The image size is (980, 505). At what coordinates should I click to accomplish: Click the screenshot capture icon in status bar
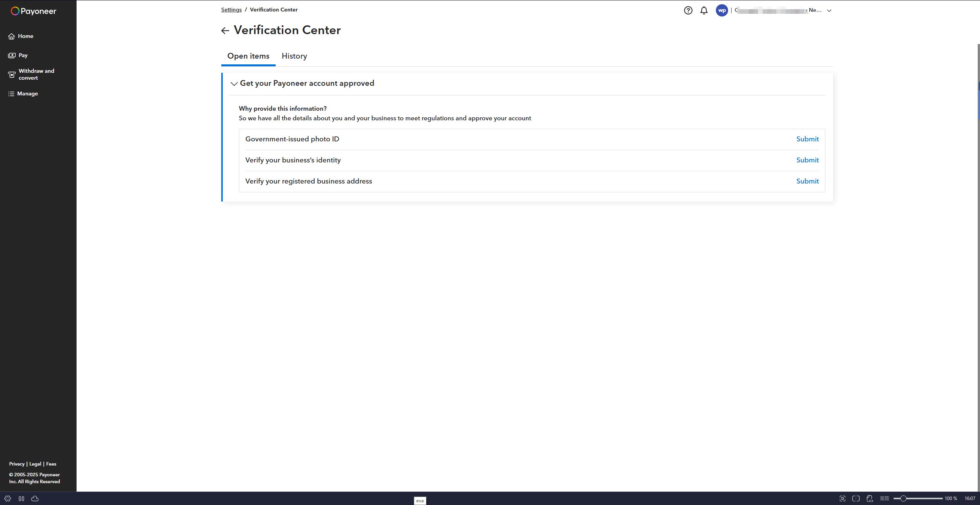click(x=842, y=498)
